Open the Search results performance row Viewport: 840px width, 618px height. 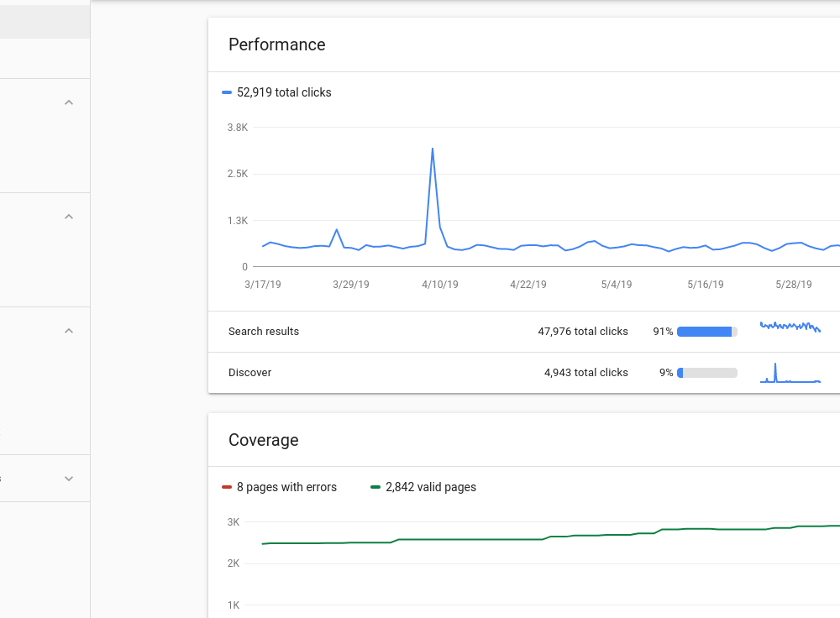264,332
